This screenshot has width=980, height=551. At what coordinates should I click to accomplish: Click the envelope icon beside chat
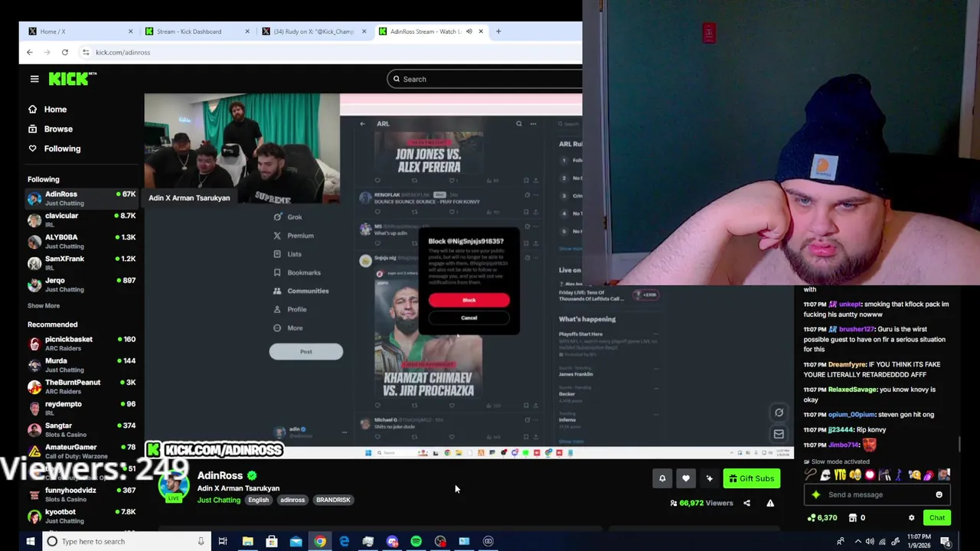(779, 434)
